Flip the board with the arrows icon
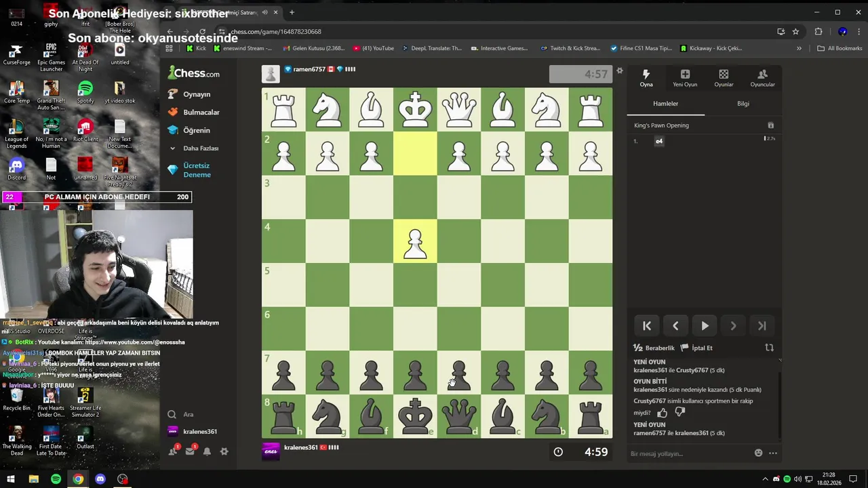The width and height of the screenshot is (868, 488). point(769,348)
